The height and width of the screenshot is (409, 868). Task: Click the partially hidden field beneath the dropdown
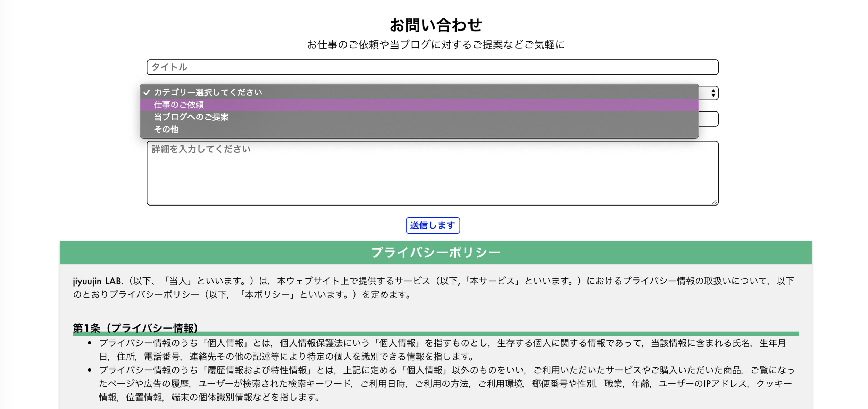coord(708,119)
